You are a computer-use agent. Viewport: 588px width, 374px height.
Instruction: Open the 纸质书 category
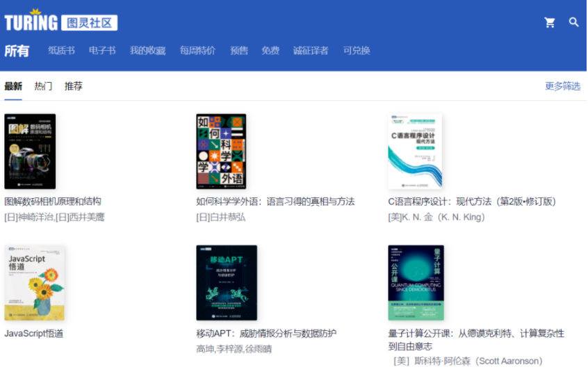coord(61,51)
